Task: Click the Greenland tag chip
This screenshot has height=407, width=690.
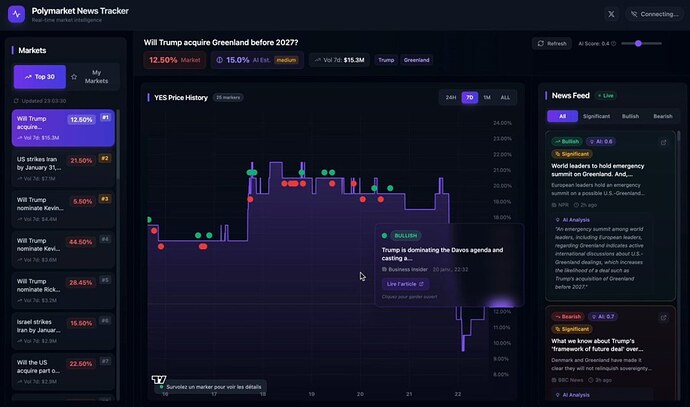Action: click(x=417, y=60)
